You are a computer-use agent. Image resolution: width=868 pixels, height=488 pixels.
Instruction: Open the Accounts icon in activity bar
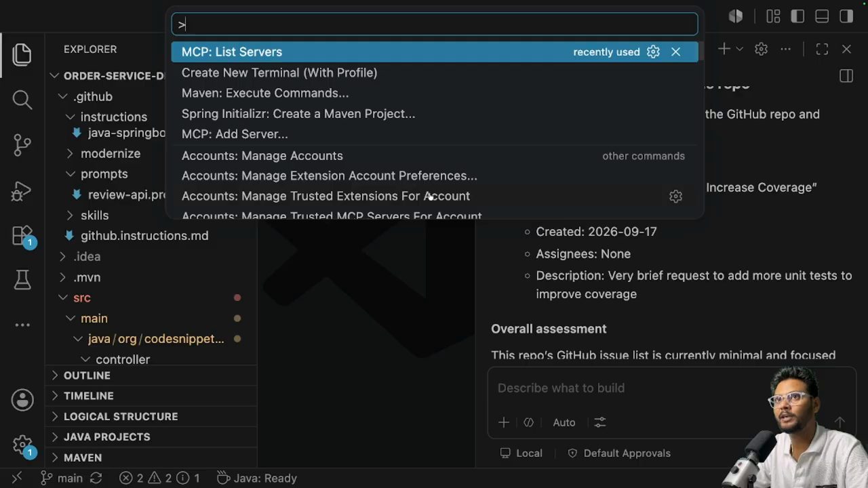[x=22, y=400]
